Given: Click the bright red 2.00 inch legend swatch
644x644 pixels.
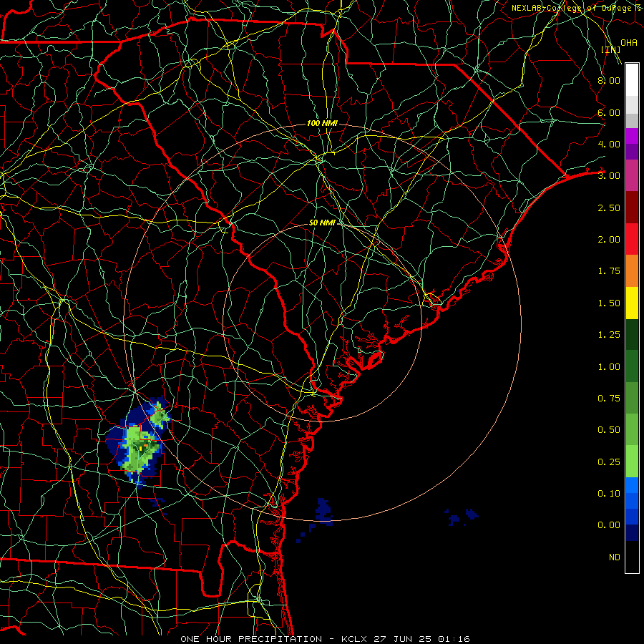Looking at the screenshot, I should click(x=632, y=240).
